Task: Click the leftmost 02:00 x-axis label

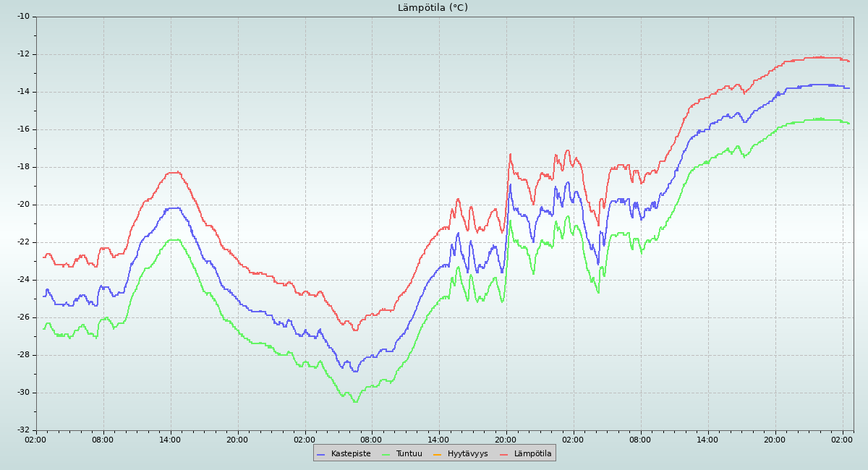Action: (36, 439)
